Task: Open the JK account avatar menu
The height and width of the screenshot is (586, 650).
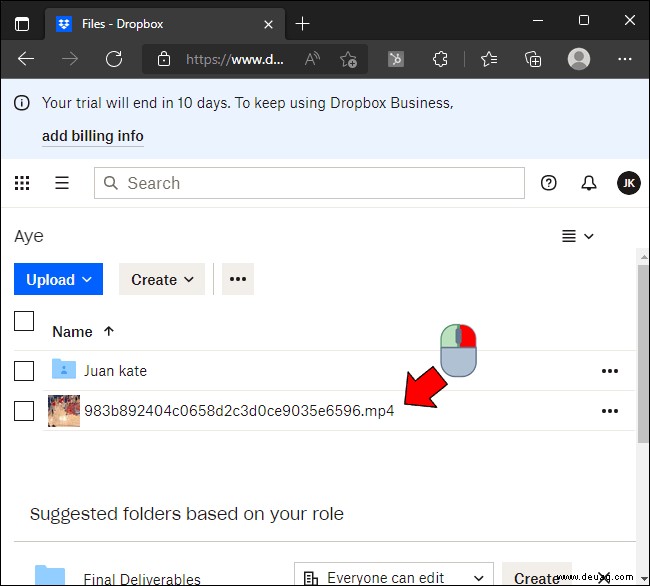Action: point(629,183)
